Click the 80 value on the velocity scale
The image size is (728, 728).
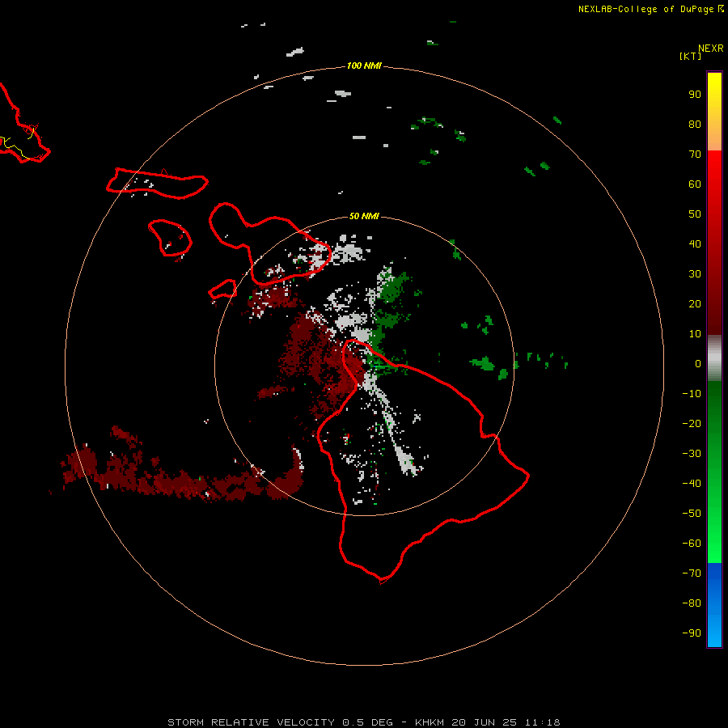point(695,125)
